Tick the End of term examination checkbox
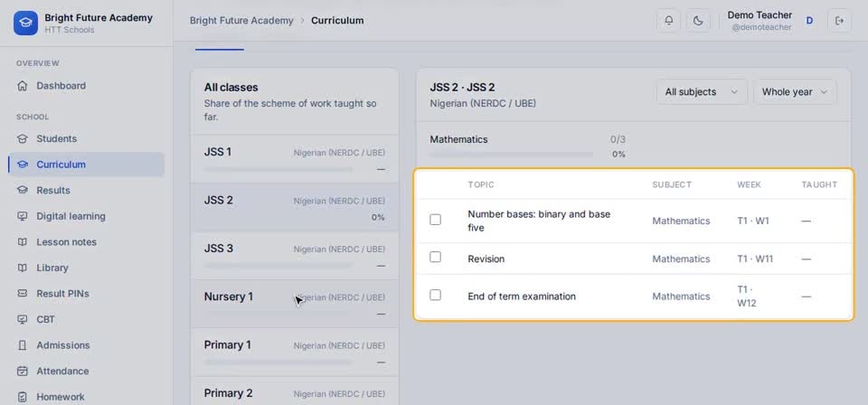This screenshot has height=405, width=868. [x=436, y=295]
